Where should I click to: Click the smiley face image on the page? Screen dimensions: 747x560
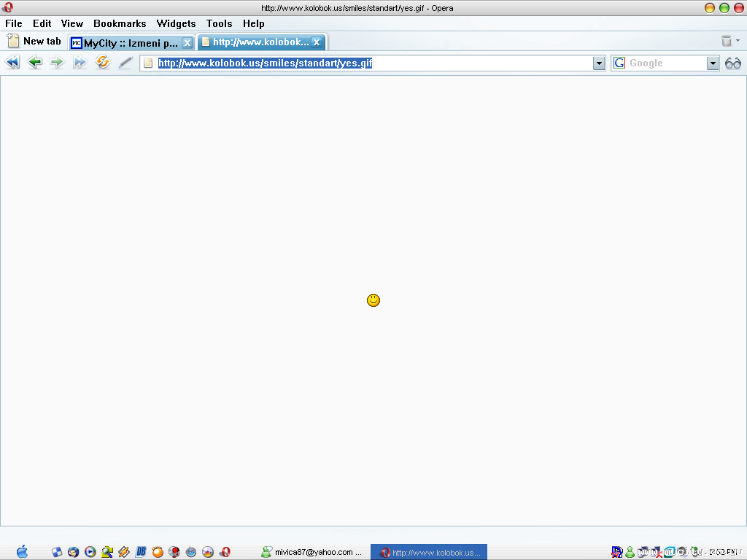pos(373,300)
